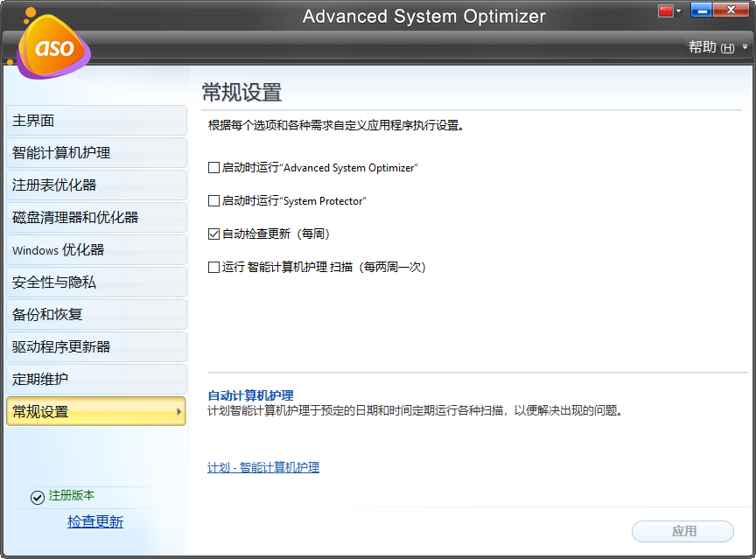Screen dimensions: 756x559
Task: Select 定期维护 in sidebar
Action: point(96,380)
